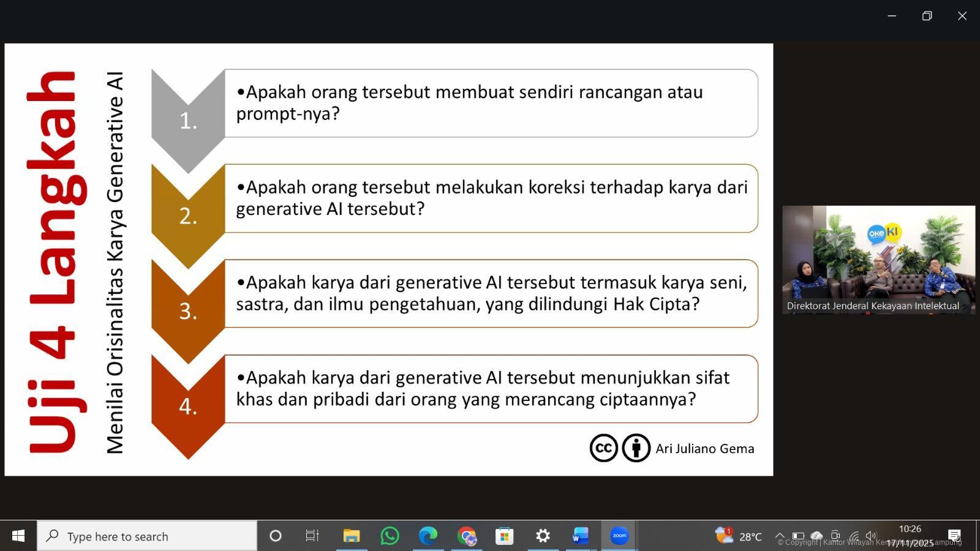This screenshot has height=551, width=980.
Task: Open Task View in the taskbar
Action: (x=312, y=536)
